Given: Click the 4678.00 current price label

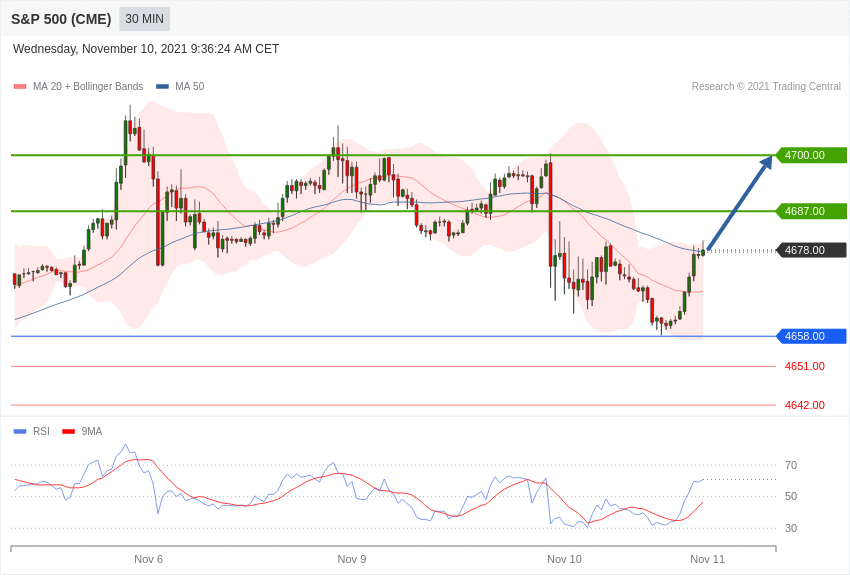Looking at the screenshot, I should tap(812, 250).
